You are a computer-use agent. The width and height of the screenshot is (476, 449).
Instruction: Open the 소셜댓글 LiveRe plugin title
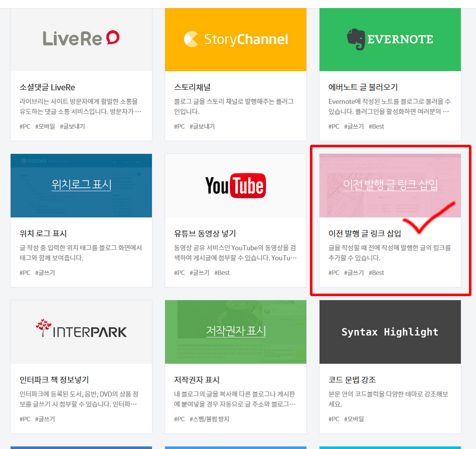[47, 87]
